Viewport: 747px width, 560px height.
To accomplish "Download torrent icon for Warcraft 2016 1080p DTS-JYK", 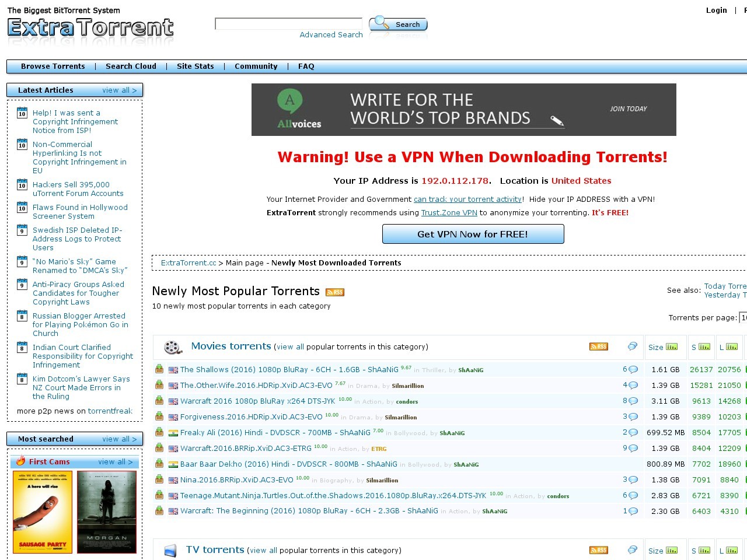I will 159,401.
